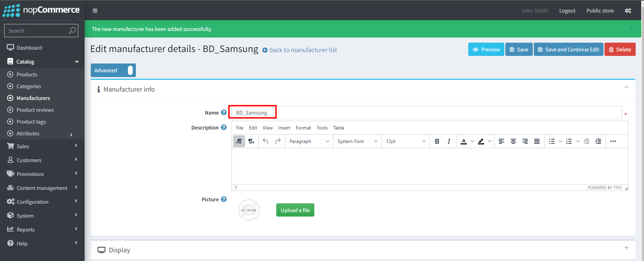Screen dimensions: 644x261
Task: Dismiss the green success notification
Action: point(632,29)
